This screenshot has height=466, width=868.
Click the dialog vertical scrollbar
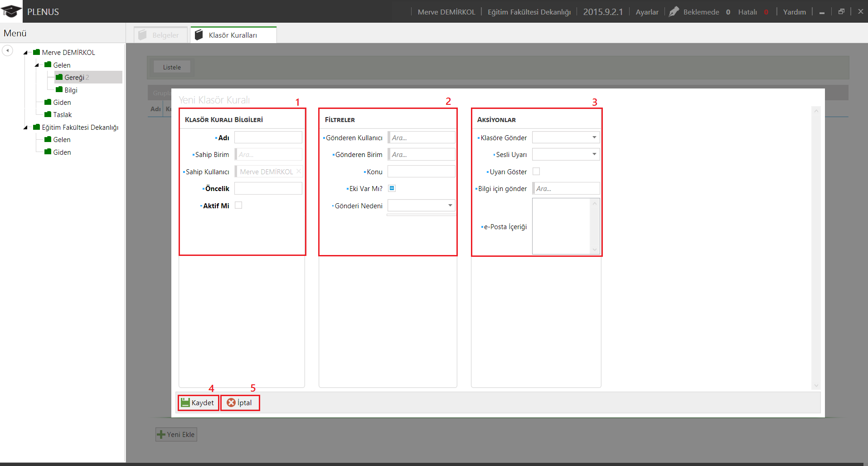click(x=816, y=248)
